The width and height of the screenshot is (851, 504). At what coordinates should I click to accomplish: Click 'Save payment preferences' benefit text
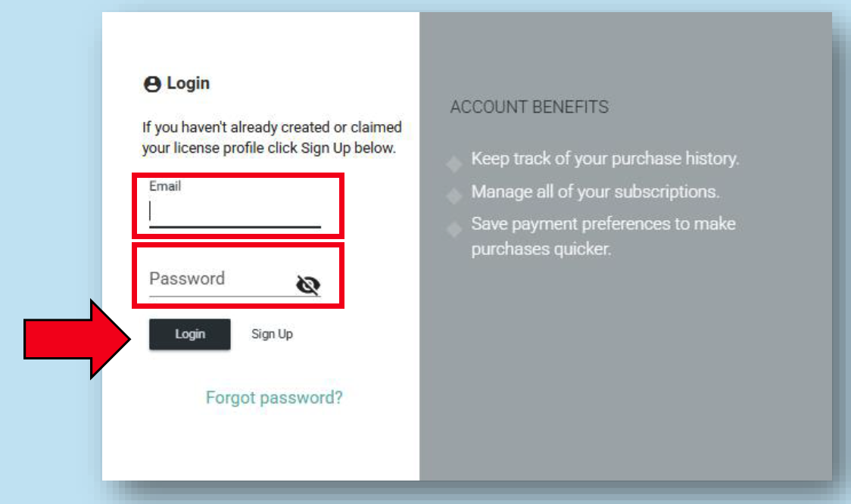point(603,223)
